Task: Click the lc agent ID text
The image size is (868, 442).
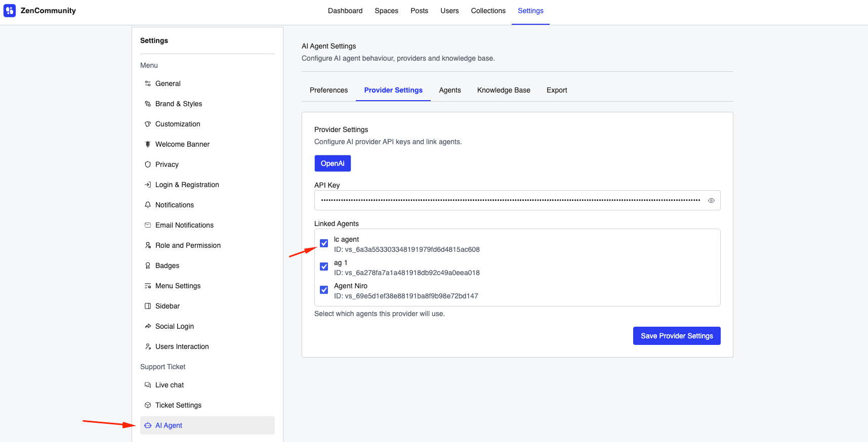Action: (407, 249)
